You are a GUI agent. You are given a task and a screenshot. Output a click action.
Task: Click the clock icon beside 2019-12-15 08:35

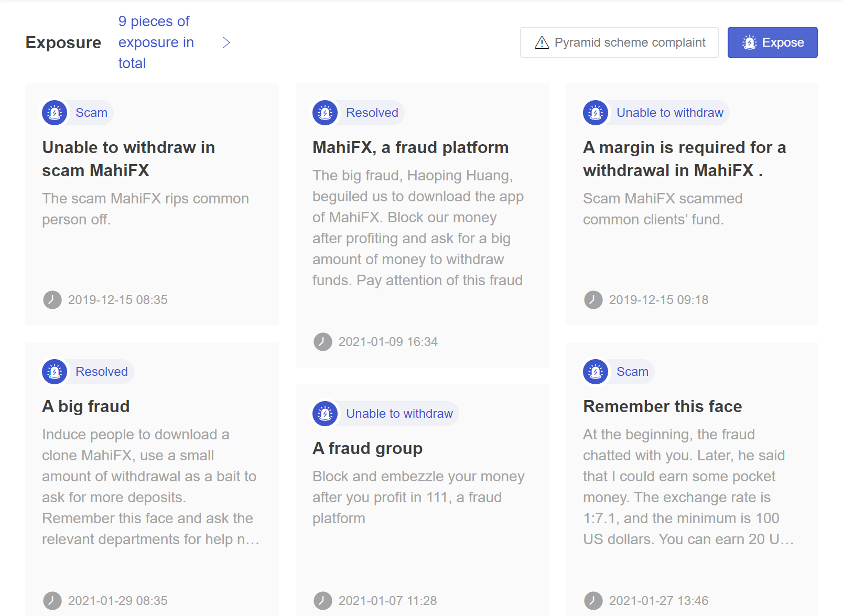coord(52,300)
